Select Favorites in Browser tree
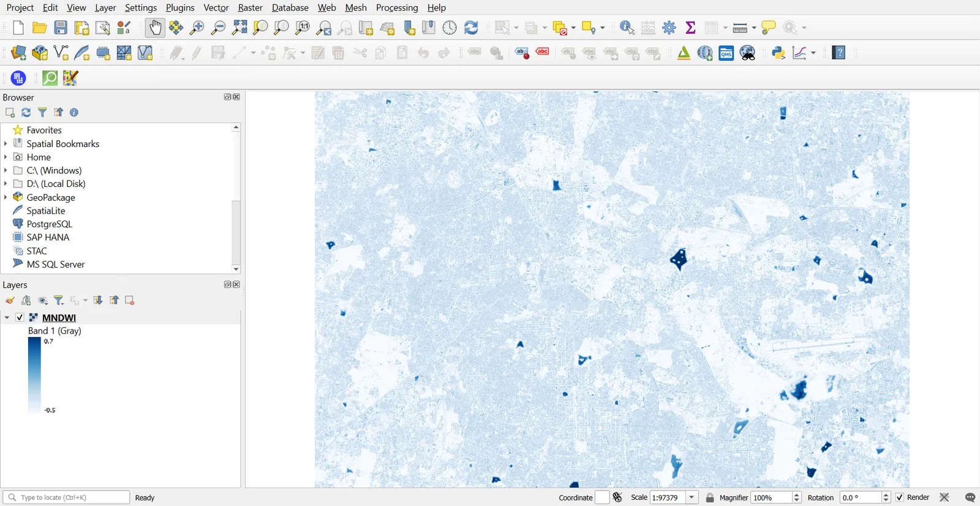 44,130
